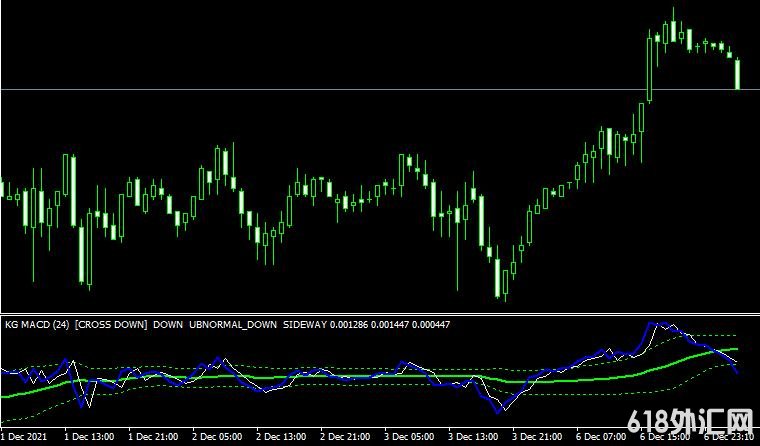
Task: Select the [CROSS DOWN] status text
Action: 111,324
